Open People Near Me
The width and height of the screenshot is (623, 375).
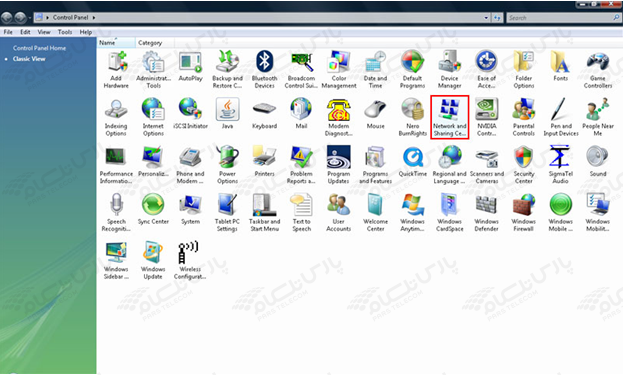(598, 118)
